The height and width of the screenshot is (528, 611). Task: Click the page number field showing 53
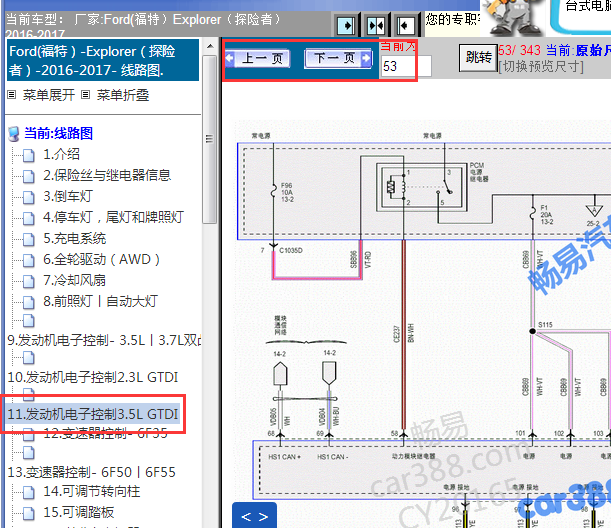click(x=406, y=66)
